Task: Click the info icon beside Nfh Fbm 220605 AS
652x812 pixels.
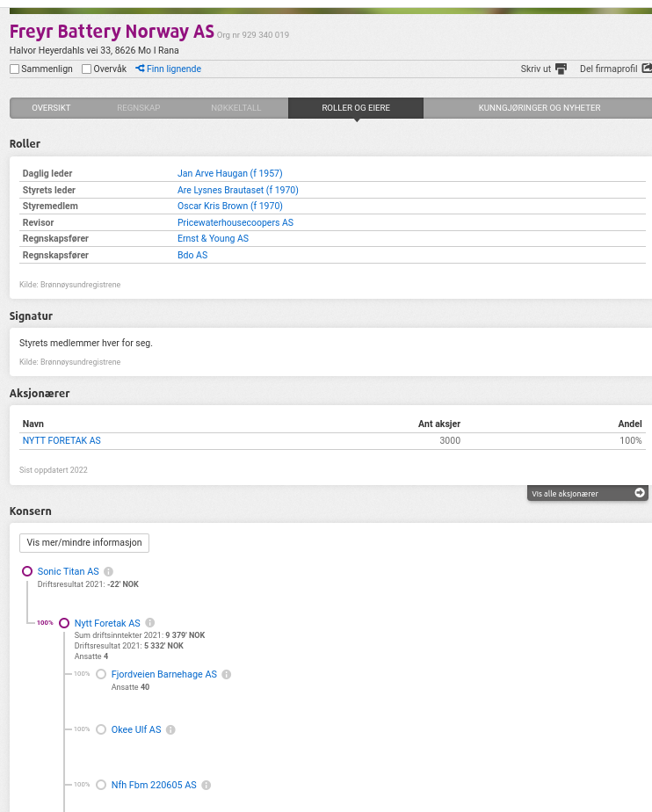Action: coord(206,785)
